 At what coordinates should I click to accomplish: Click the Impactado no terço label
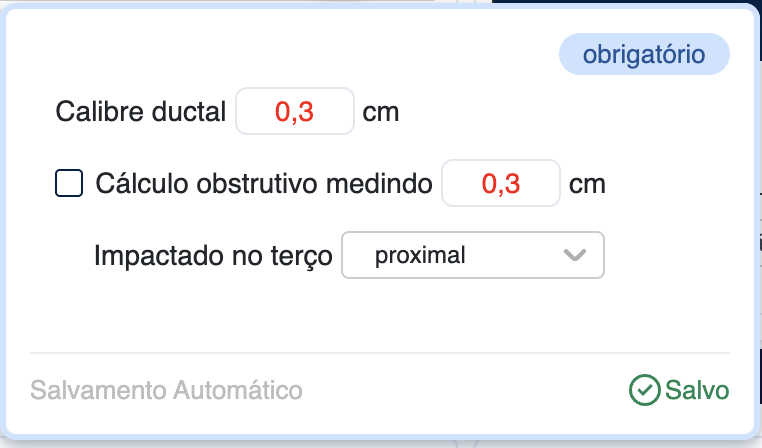[212, 255]
